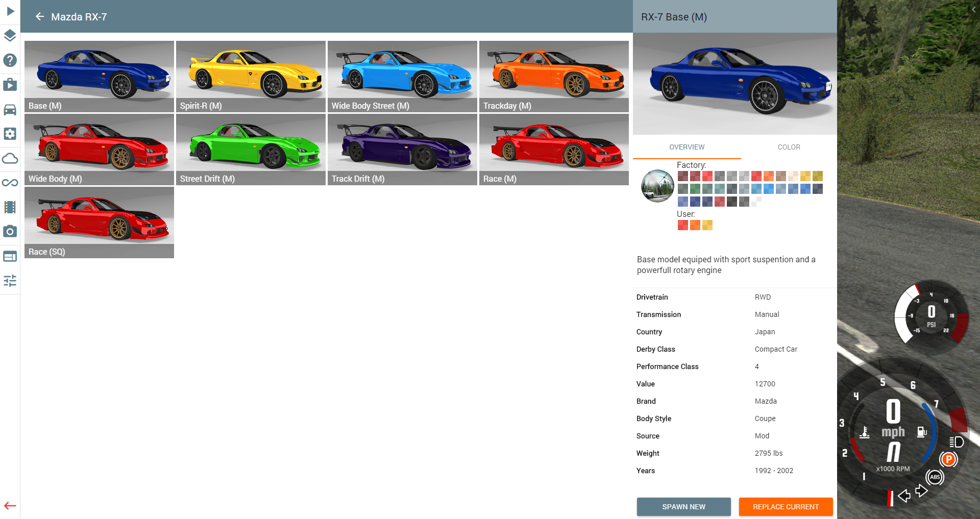Click the Weight value 2795 lbs
This screenshot has width=980, height=519.
(769, 453)
